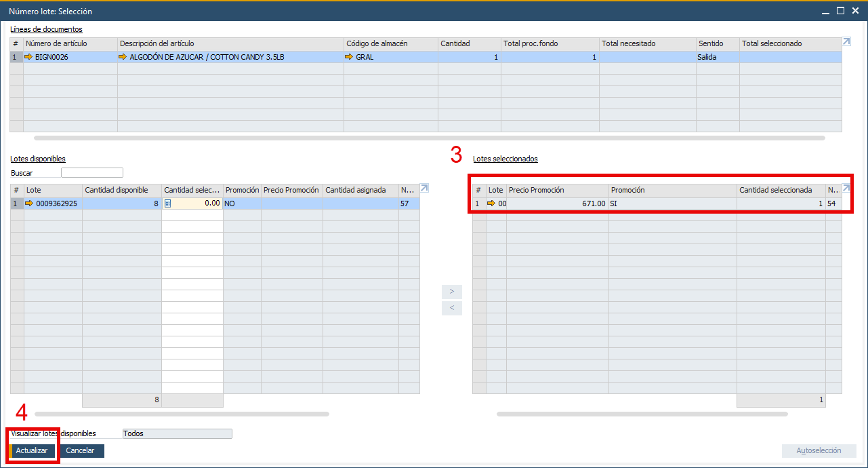
Task: Follow link arrow beside ALGODÓN DE AZUCAR description
Action: pyautogui.click(x=123, y=57)
